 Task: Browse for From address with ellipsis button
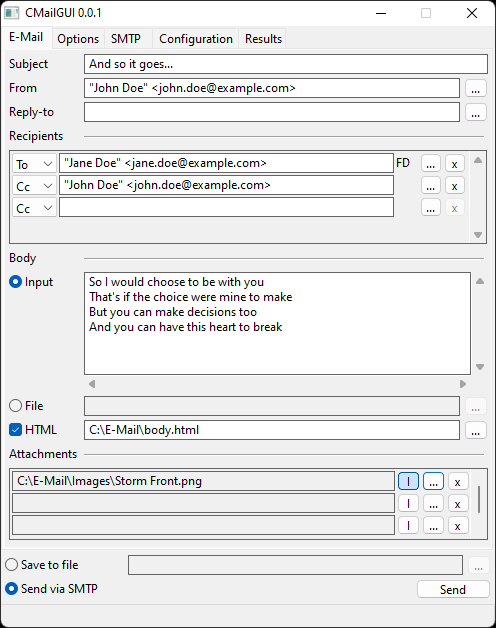[x=476, y=88]
